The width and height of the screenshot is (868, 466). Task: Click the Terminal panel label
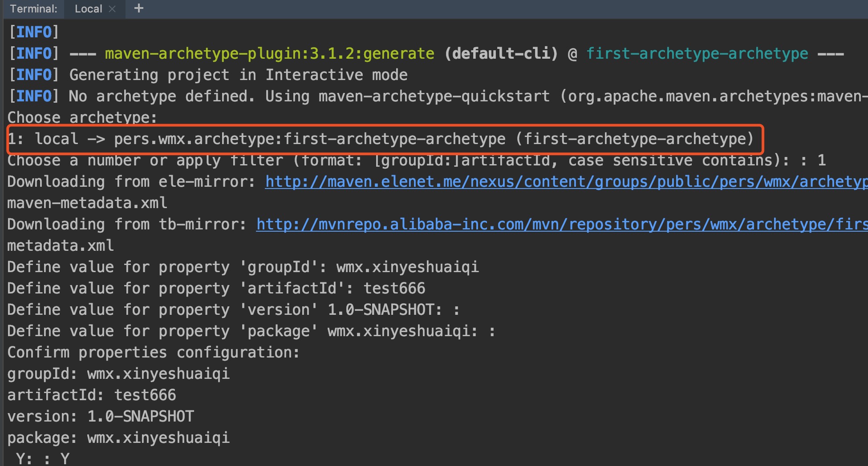33,9
